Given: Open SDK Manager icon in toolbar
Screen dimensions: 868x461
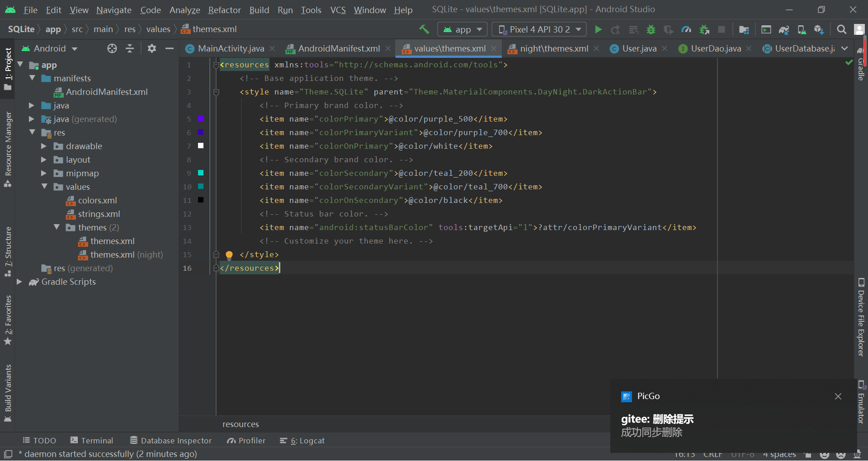Looking at the screenshot, I should 819,29.
